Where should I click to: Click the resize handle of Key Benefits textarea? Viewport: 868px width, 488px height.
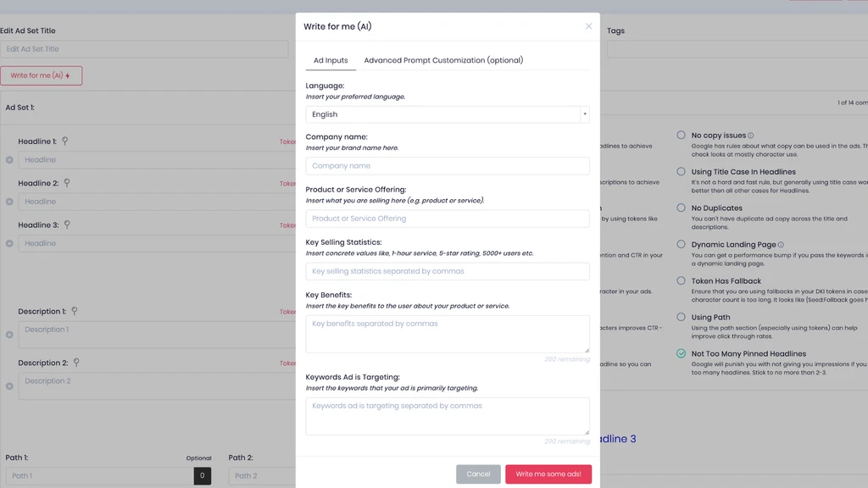pyautogui.click(x=586, y=349)
